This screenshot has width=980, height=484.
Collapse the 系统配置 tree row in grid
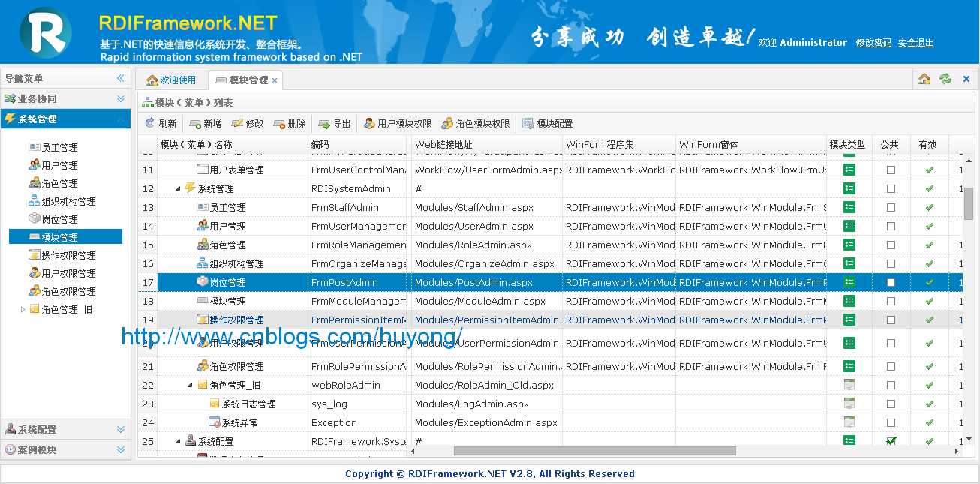pyautogui.click(x=178, y=441)
